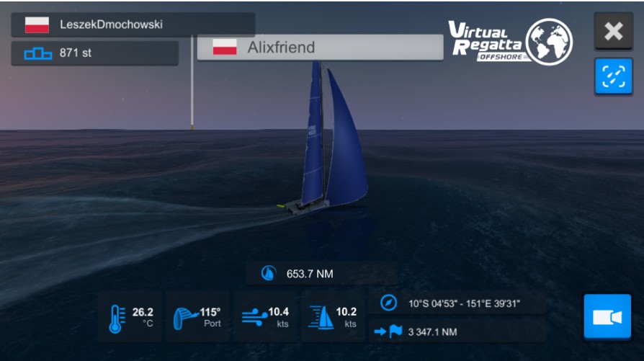Open the LeszekDmochowski player name bar
Image resolution: width=644 pixels, height=361 pixels.
pos(133,24)
